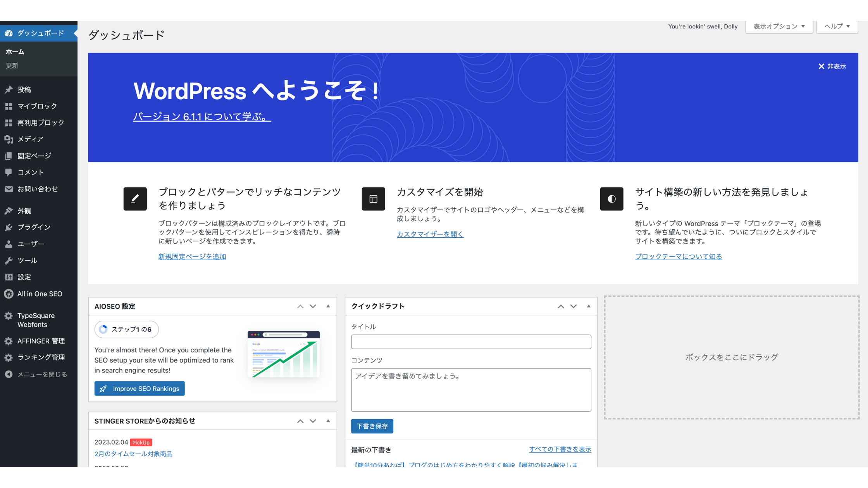Screen dimensions: 868x488
Task: Click カスタマイザーを開く link
Action: coord(430,234)
